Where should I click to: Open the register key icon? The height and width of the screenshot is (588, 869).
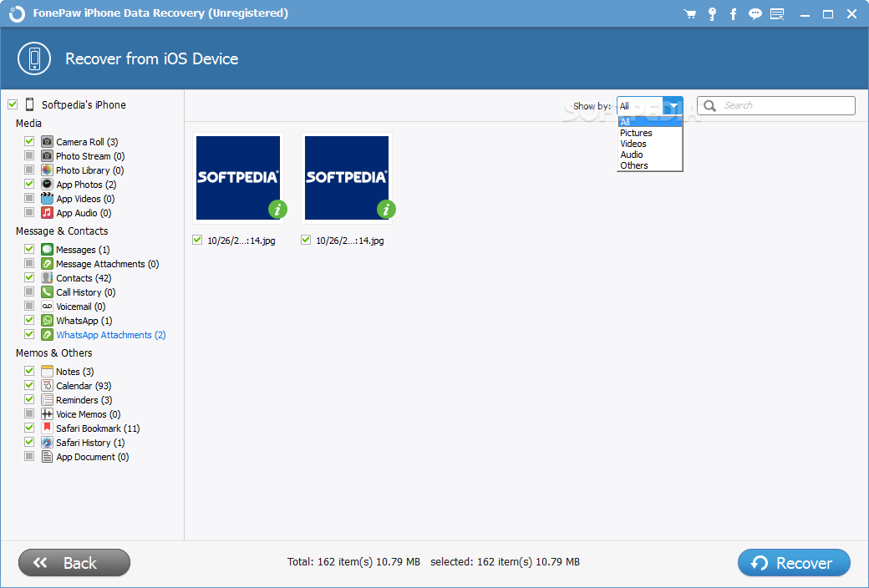click(x=712, y=14)
